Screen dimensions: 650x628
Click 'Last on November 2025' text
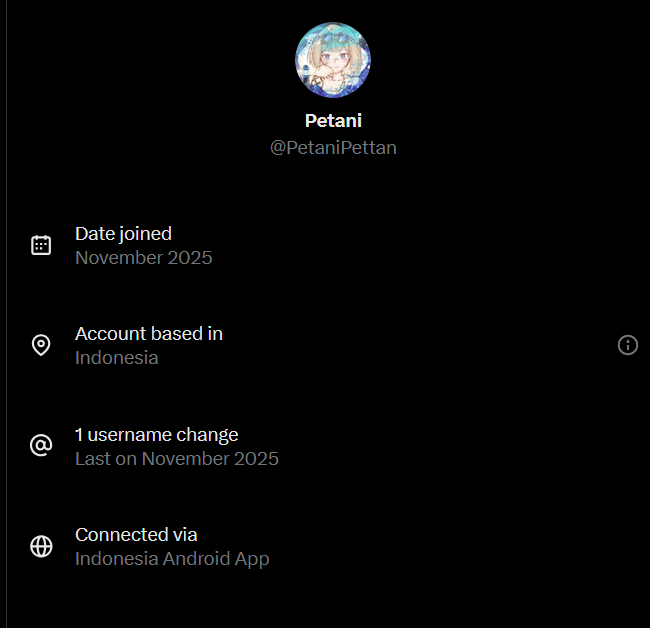[177, 458]
